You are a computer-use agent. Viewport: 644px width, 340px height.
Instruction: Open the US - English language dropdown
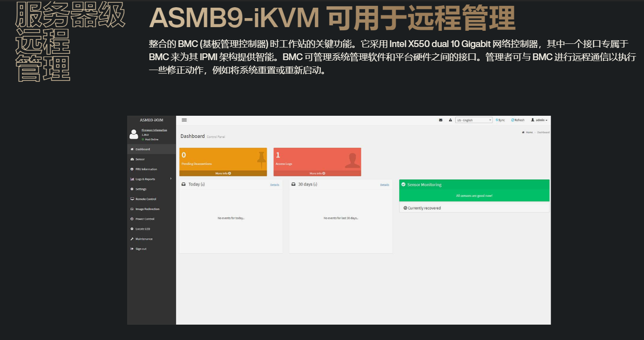click(474, 120)
